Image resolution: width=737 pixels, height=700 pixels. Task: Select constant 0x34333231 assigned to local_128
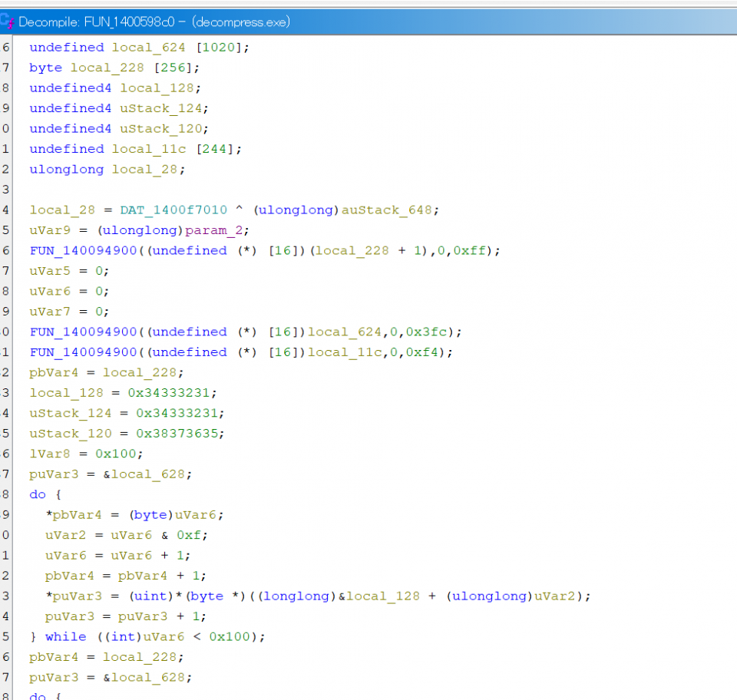pos(169,393)
